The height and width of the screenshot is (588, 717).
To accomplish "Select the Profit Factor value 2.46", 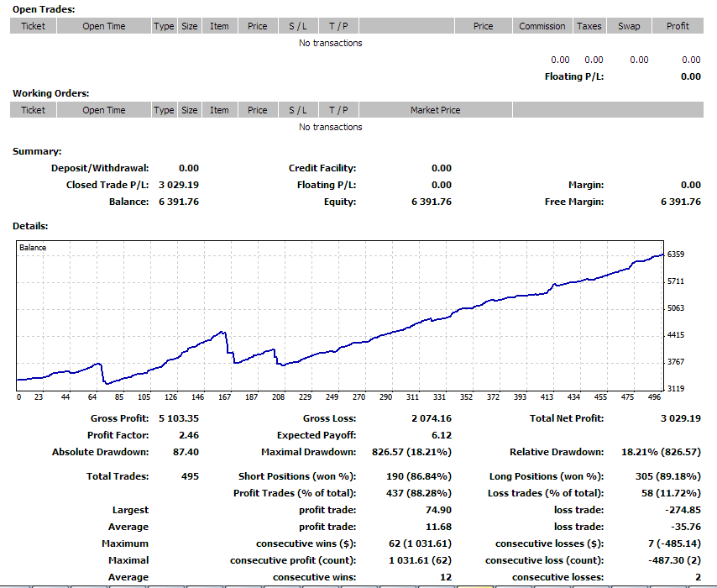I will point(189,435).
